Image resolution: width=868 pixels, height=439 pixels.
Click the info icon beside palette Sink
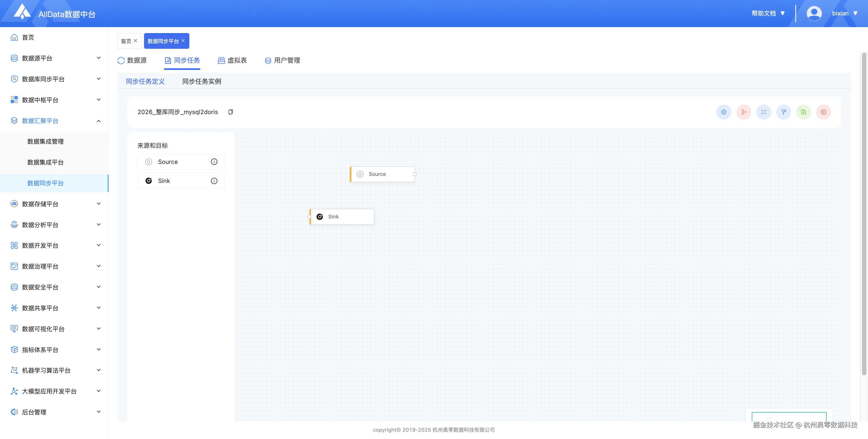click(x=214, y=181)
